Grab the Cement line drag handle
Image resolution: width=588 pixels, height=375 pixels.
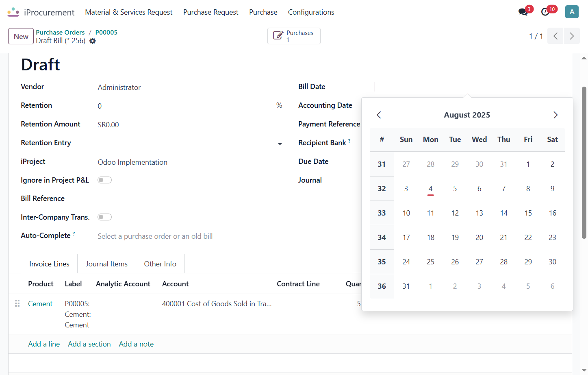point(17,303)
